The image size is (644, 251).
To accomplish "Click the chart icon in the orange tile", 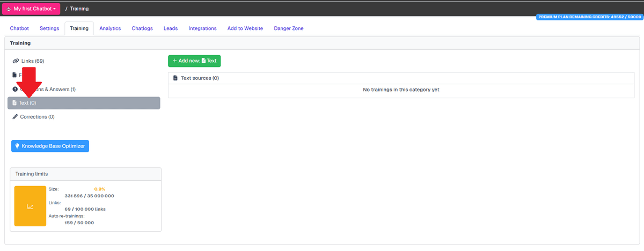I will (30, 206).
